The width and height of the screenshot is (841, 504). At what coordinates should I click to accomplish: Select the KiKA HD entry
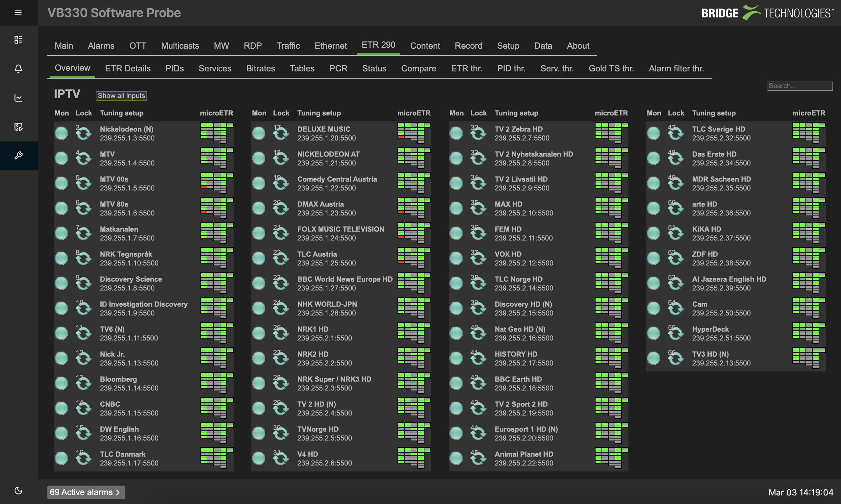(706, 229)
